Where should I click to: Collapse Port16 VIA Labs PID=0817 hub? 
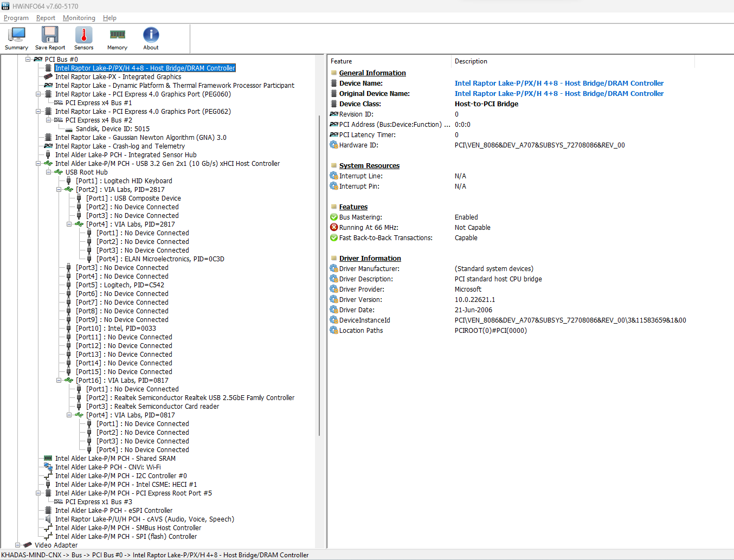[59, 381]
